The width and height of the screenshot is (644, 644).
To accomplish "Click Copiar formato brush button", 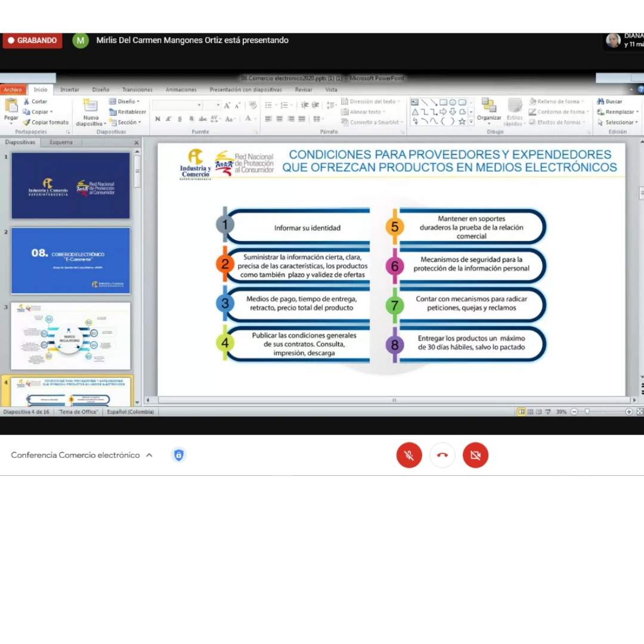I will 45,122.
